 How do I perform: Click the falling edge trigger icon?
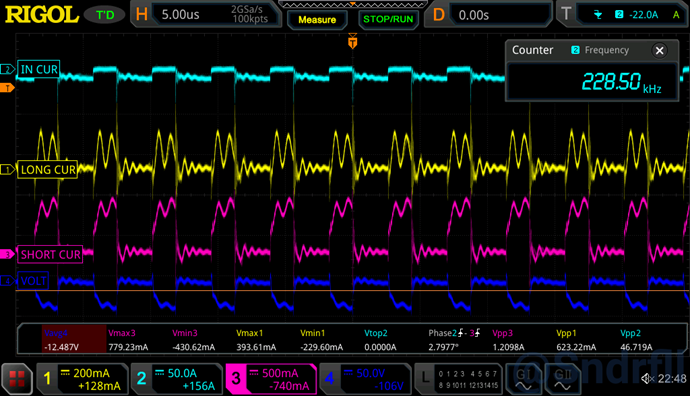(x=598, y=15)
